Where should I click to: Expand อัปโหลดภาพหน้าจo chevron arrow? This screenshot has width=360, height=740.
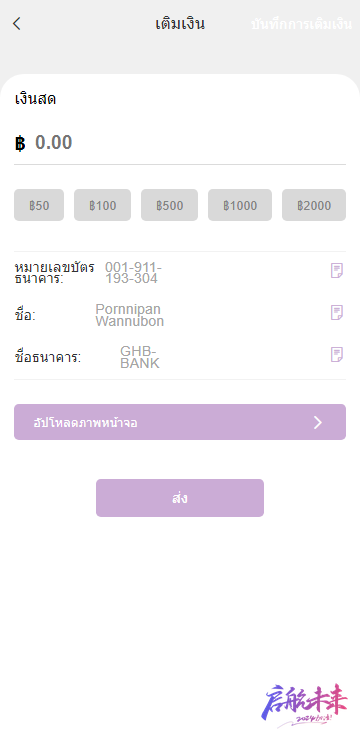pyautogui.click(x=318, y=422)
